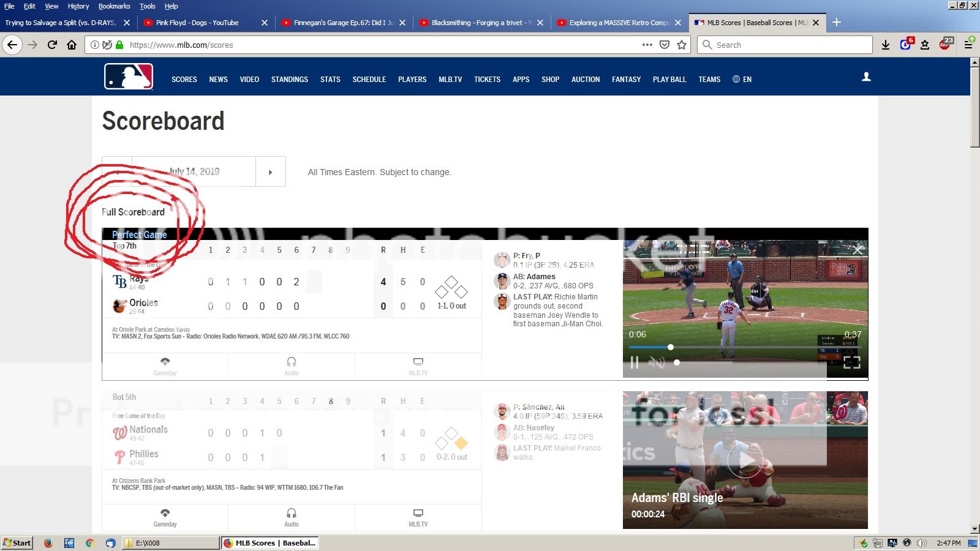This screenshot has width=980, height=551.
Task: Save page to Pocket icon
Action: coord(665,45)
